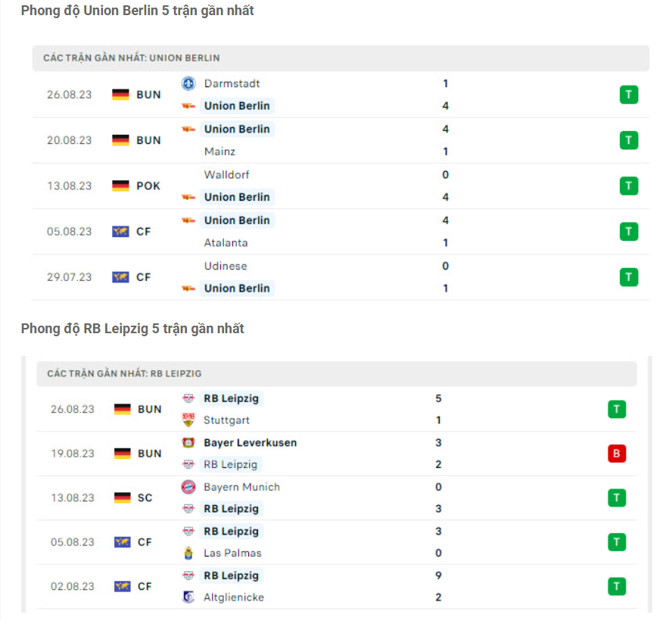Viewport: 672px width, 621px height.
Task: Click the Mainz club badge
Action: [x=189, y=151]
